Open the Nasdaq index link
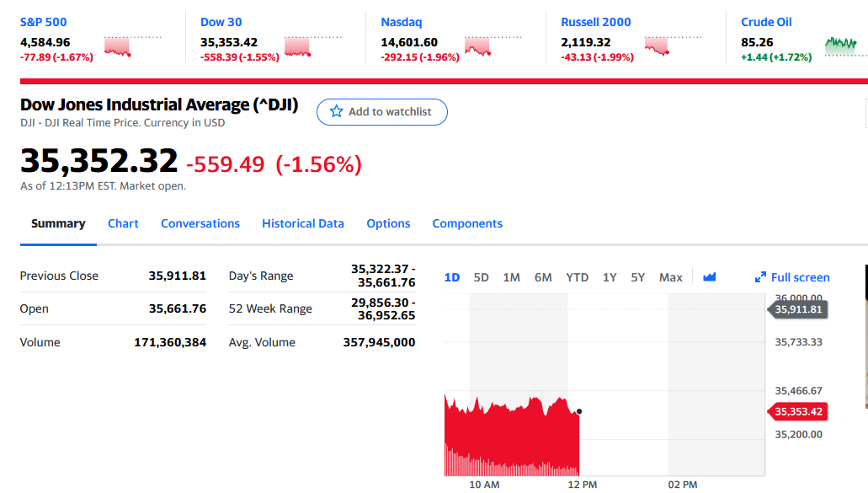Screen dimensions: 868x493 (402, 22)
